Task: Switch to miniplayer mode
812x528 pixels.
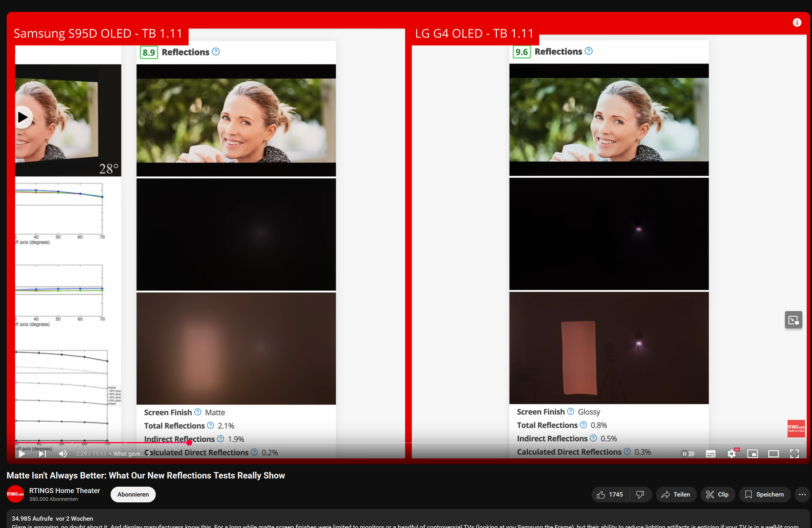Action: [752, 454]
